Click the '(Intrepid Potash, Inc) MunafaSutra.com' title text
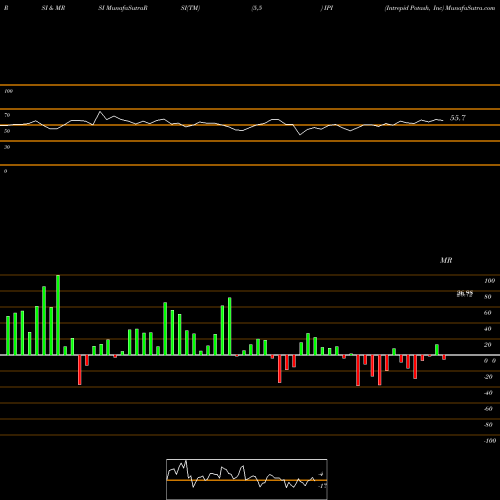The width and height of the screenshot is (500, 500). [x=440, y=8]
